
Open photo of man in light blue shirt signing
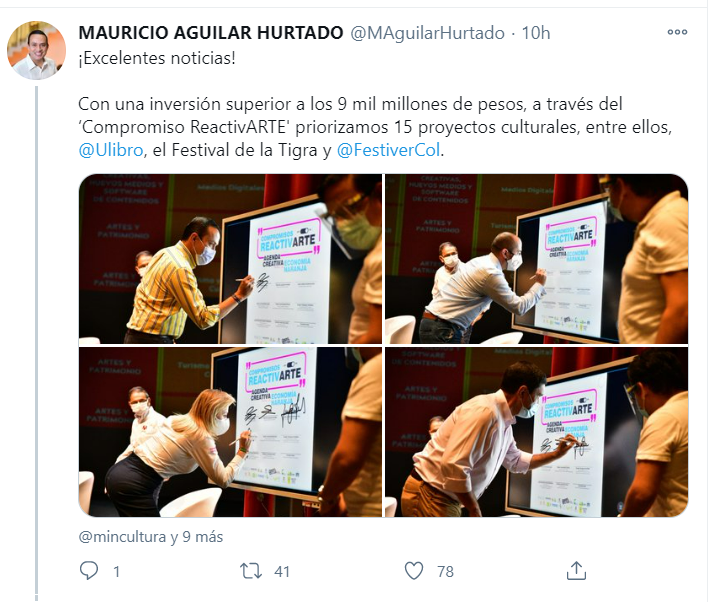pyautogui.click(x=536, y=259)
